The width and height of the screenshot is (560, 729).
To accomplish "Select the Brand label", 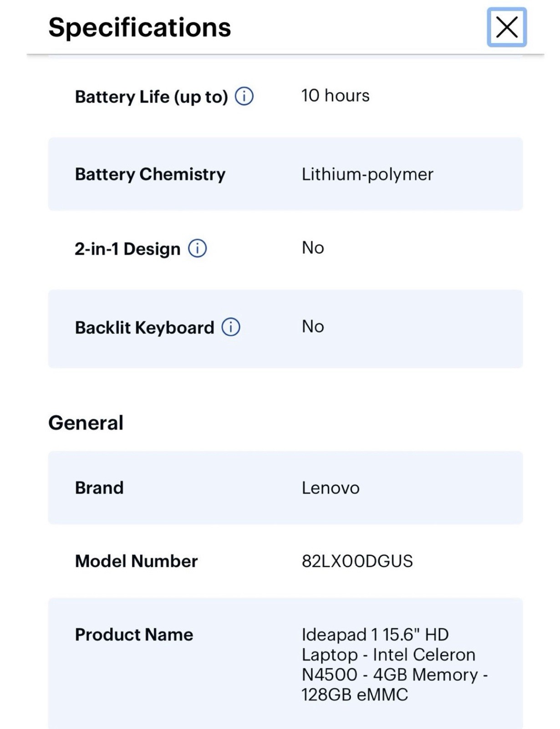I will (x=99, y=488).
